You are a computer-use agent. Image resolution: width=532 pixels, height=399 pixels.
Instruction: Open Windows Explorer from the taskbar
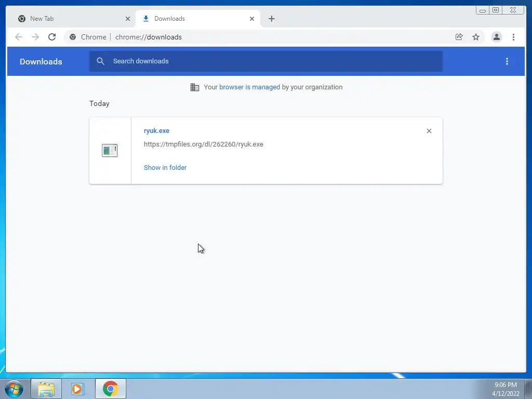(46, 389)
